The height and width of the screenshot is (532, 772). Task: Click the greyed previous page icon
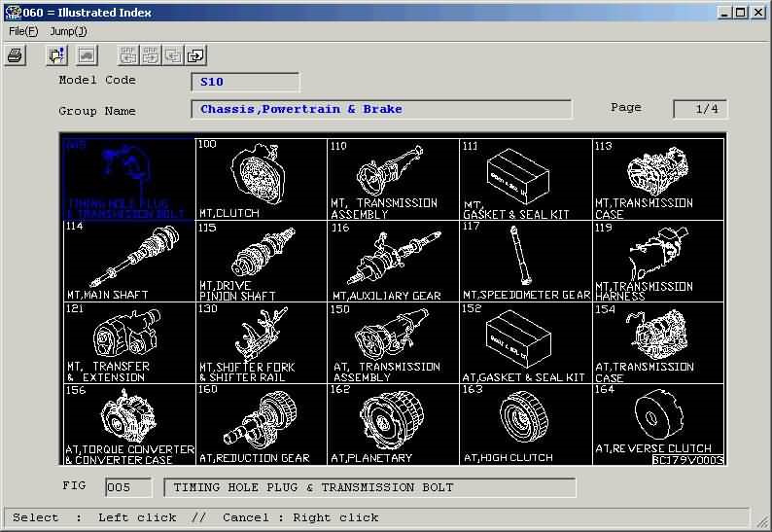(x=173, y=55)
